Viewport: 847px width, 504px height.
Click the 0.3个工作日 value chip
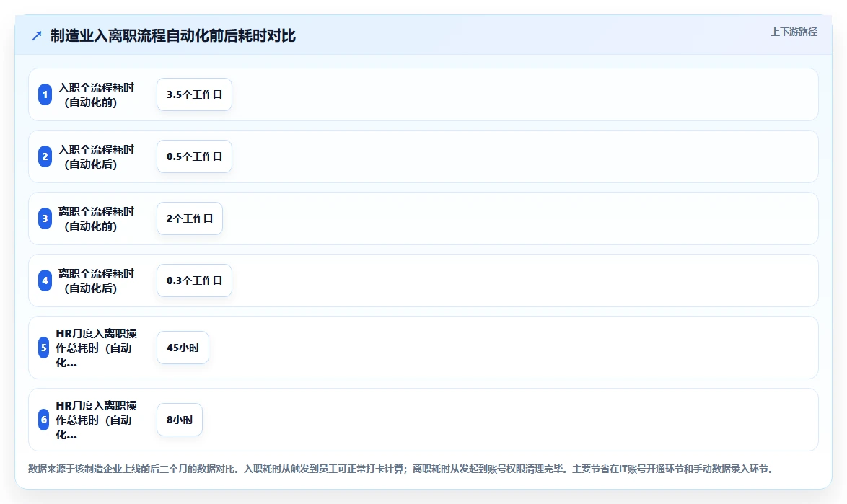pyautogui.click(x=195, y=280)
